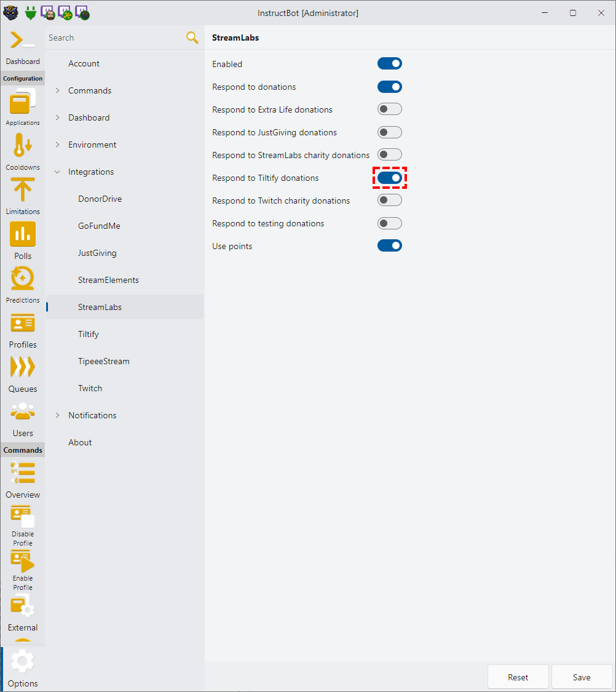
Task: Expand the Environment tree chevron
Action: 57,145
